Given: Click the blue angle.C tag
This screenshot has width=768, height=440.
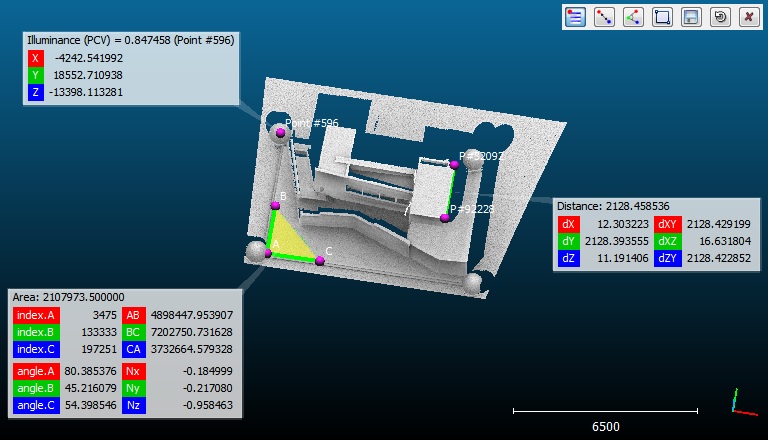Looking at the screenshot, I should (x=36, y=405).
